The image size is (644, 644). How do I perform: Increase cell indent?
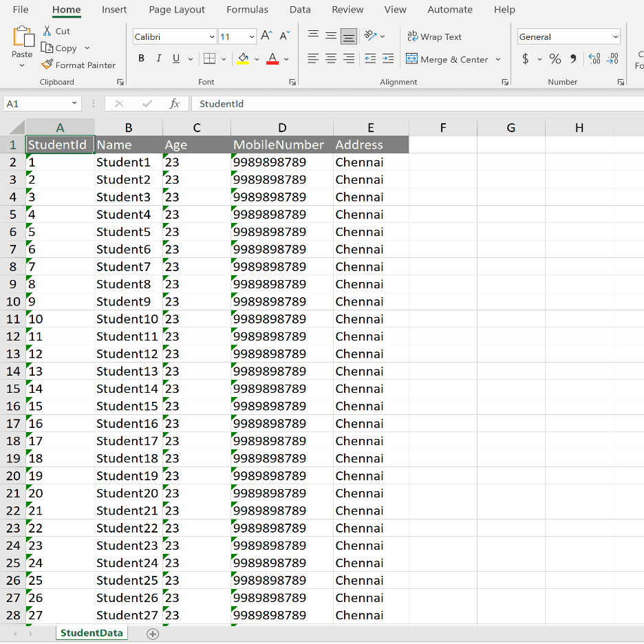pyautogui.click(x=388, y=58)
